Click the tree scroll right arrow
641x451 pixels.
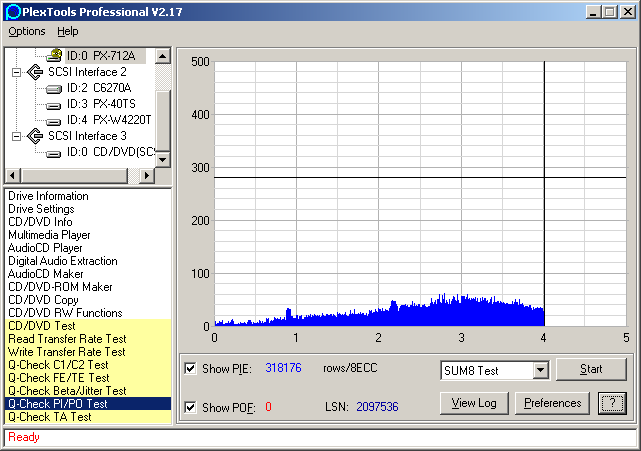pos(147,176)
